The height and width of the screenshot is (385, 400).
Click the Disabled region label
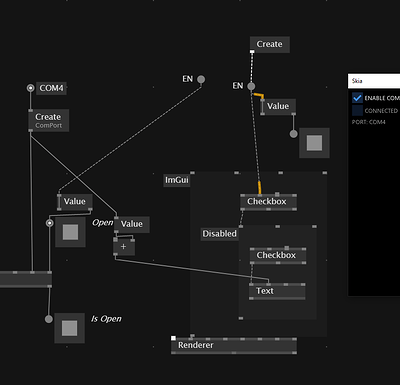(219, 234)
